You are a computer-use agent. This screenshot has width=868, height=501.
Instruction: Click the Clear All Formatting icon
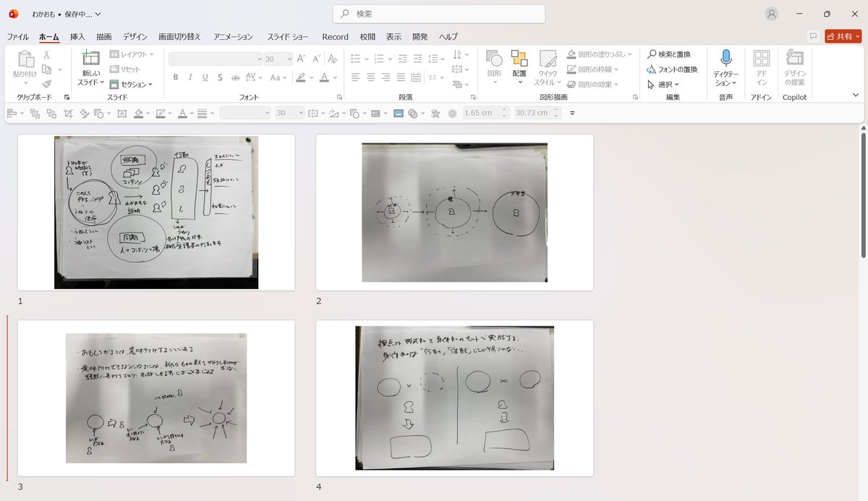click(332, 59)
